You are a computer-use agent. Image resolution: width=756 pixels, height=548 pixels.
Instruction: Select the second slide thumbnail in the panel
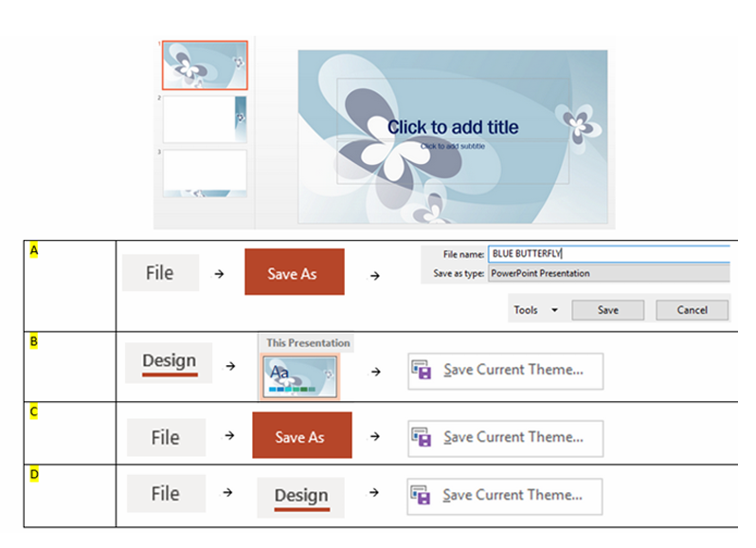205,119
